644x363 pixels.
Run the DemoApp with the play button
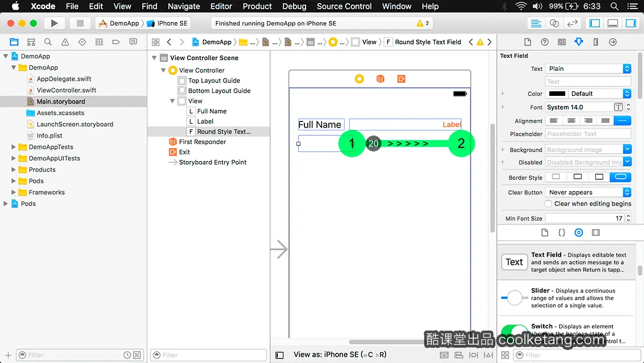click(x=54, y=23)
